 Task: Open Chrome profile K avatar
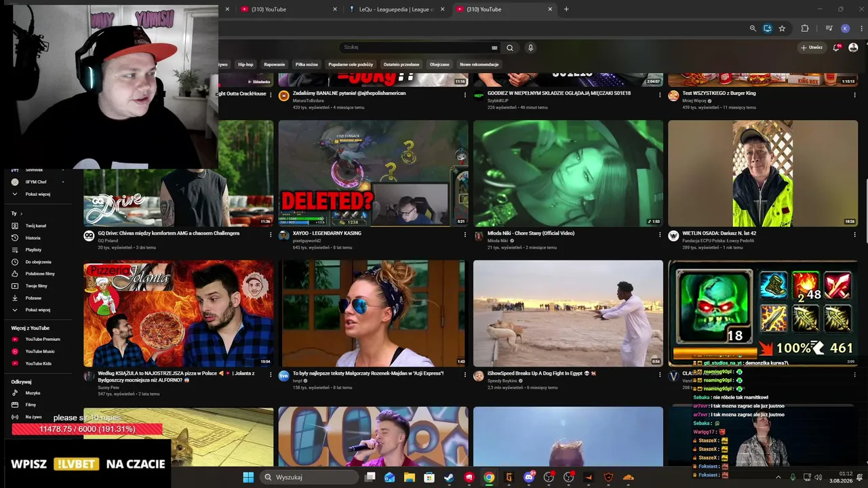[x=845, y=28]
